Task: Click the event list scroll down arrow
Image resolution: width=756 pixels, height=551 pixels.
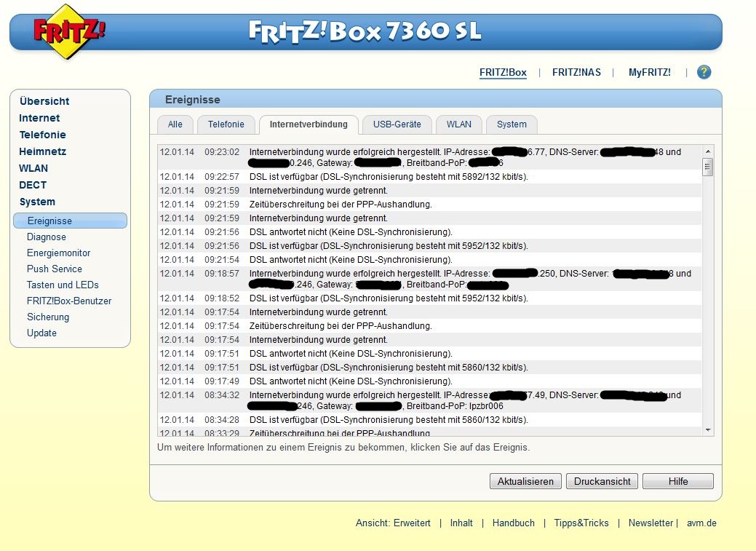Action: (x=708, y=430)
